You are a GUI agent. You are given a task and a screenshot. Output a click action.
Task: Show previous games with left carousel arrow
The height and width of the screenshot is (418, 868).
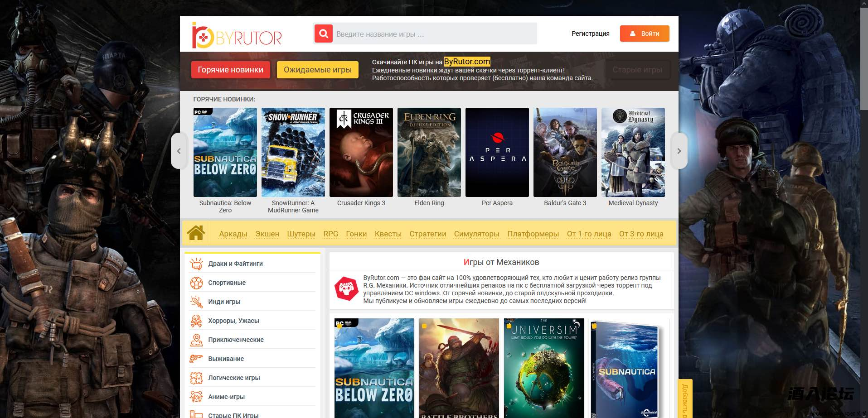(179, 151)
